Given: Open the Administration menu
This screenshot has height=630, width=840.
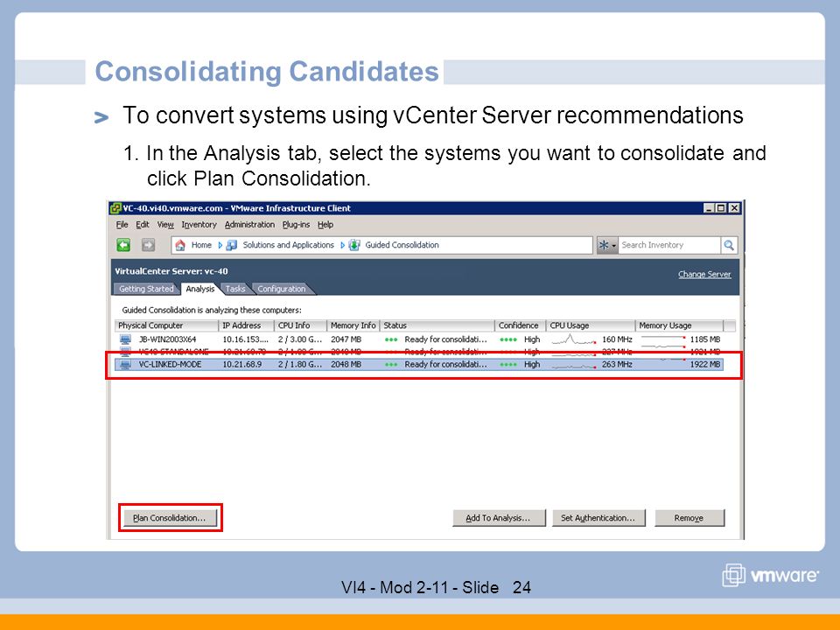Looking at the screenshot, I should [x=249, y=225].
